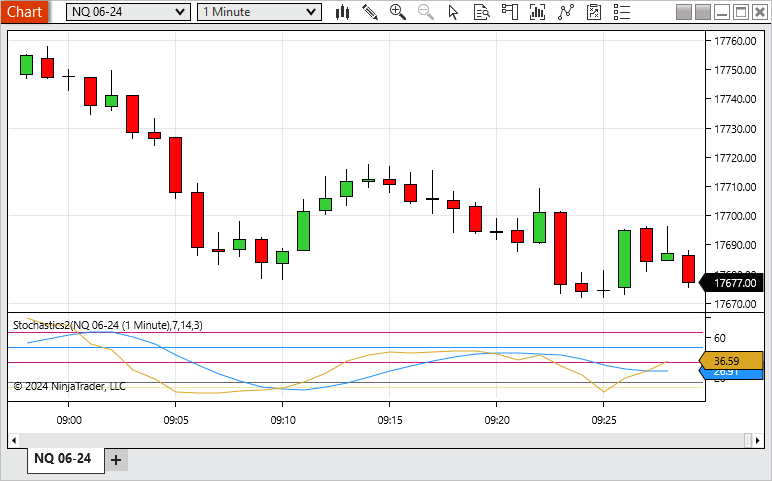Click the orange Chart title label
This screenshot has width=772, height=481.
(x=24, y=11)
